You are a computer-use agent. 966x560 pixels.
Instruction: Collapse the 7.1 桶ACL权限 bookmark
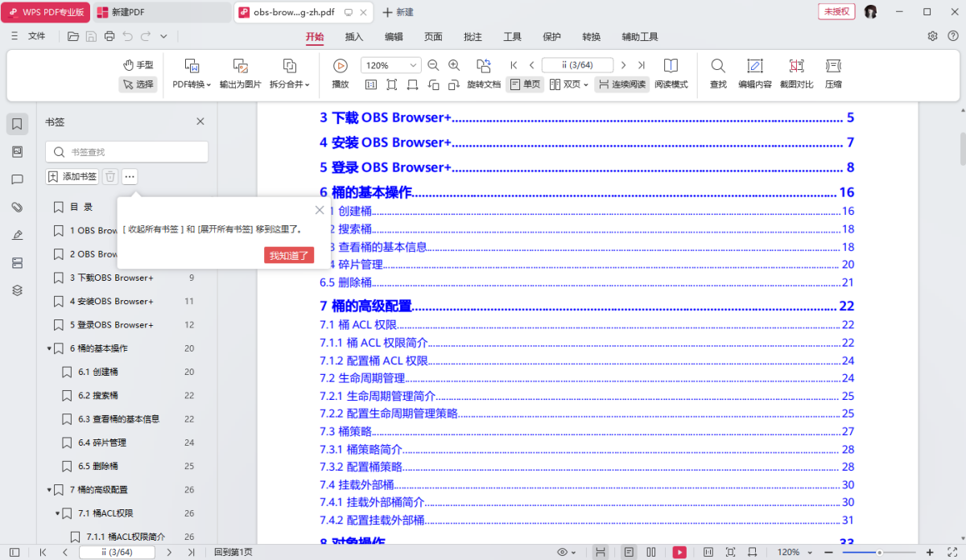(x=57, y=513)
